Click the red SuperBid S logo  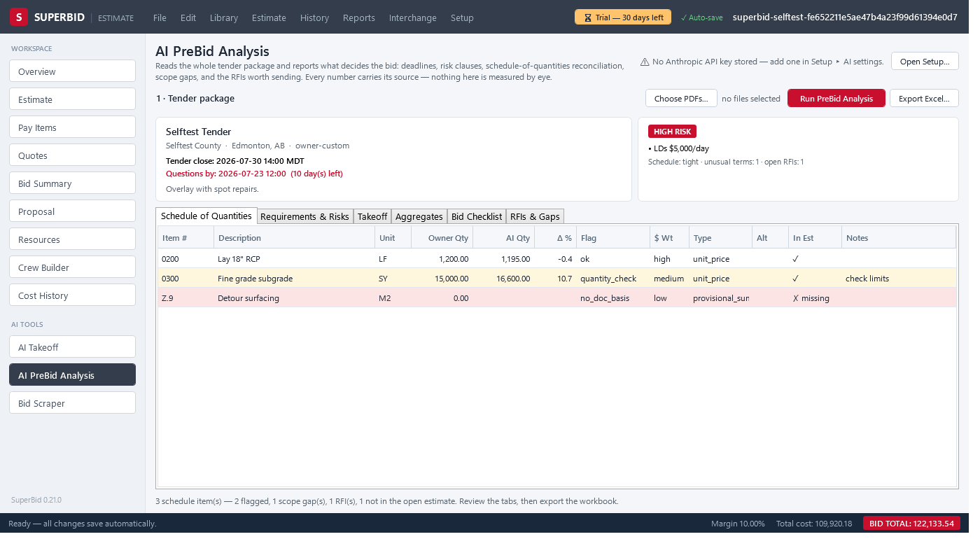pyautogui.click(x=19, y=17)
